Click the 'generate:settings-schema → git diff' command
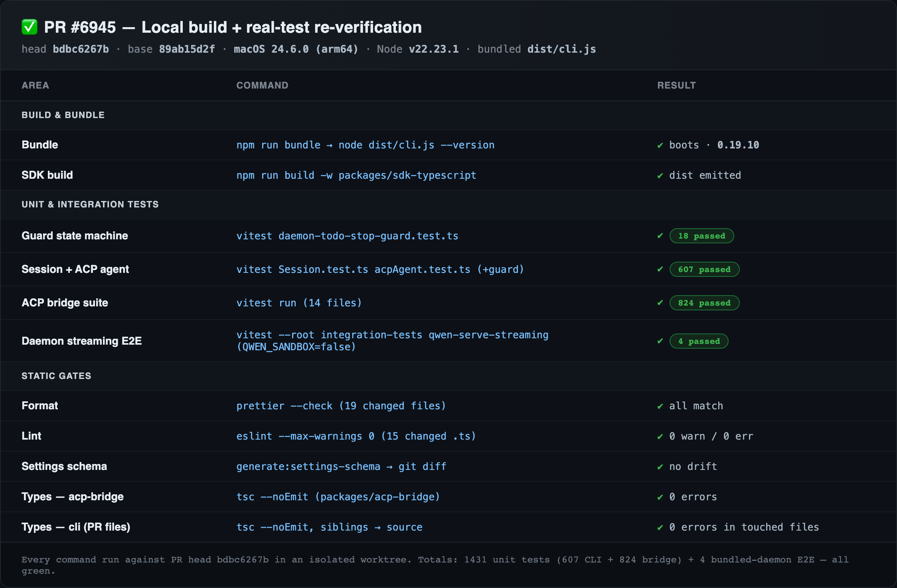Screen dimensions: 897x588 click(341, 467)
